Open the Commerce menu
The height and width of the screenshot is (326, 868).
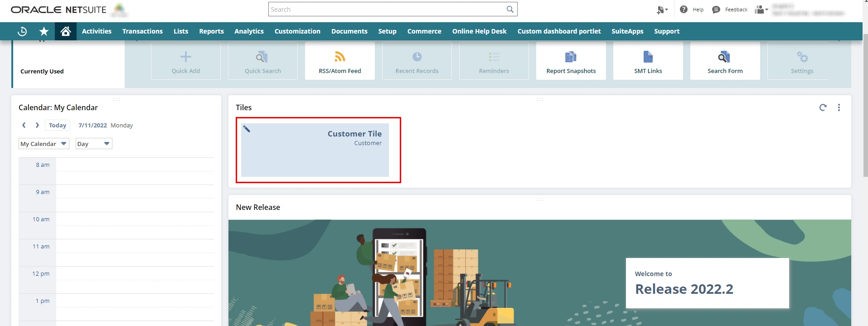[x=424, y=31]
